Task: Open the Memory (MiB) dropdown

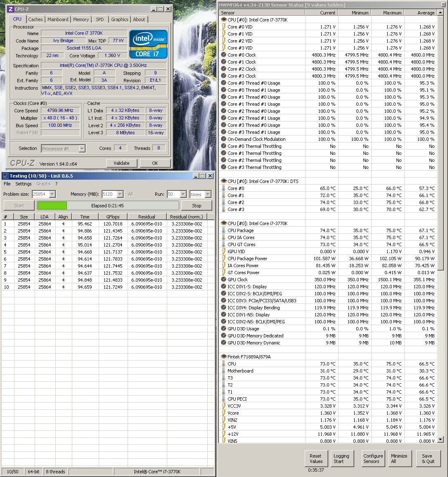Action: tap(120, 194)
